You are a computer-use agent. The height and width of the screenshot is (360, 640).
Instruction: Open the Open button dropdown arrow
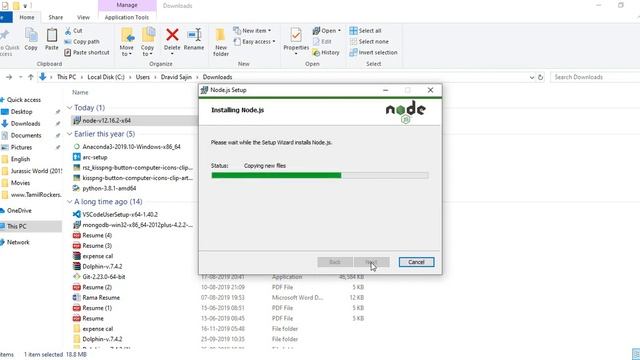pyautogui.click(x=339, y=31)
